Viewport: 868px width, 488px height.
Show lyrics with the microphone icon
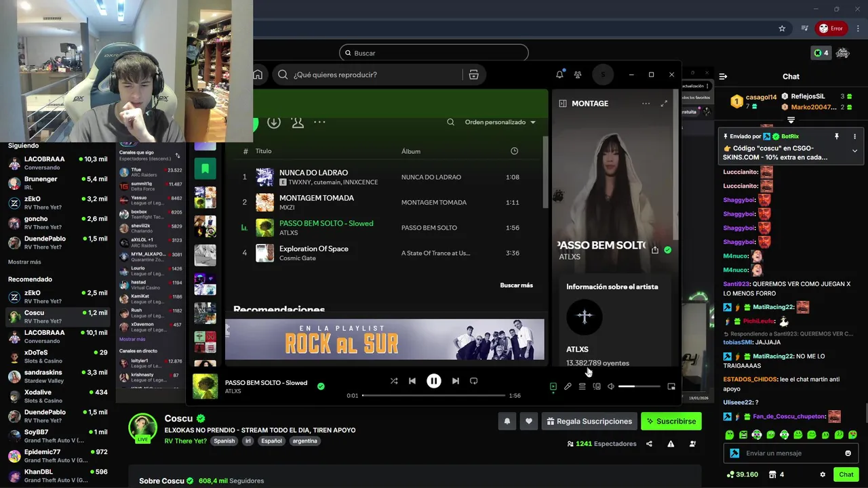[x=568, y=386]
